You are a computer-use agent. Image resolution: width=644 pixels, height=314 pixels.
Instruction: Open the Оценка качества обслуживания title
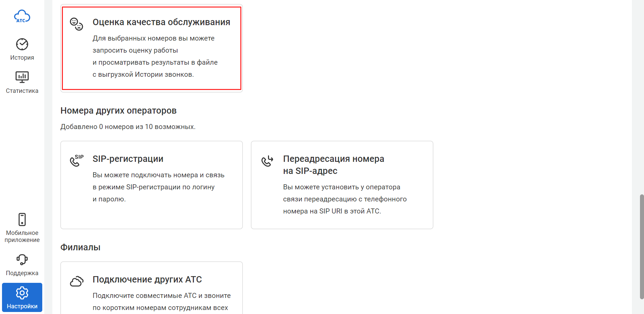(161, 22)
